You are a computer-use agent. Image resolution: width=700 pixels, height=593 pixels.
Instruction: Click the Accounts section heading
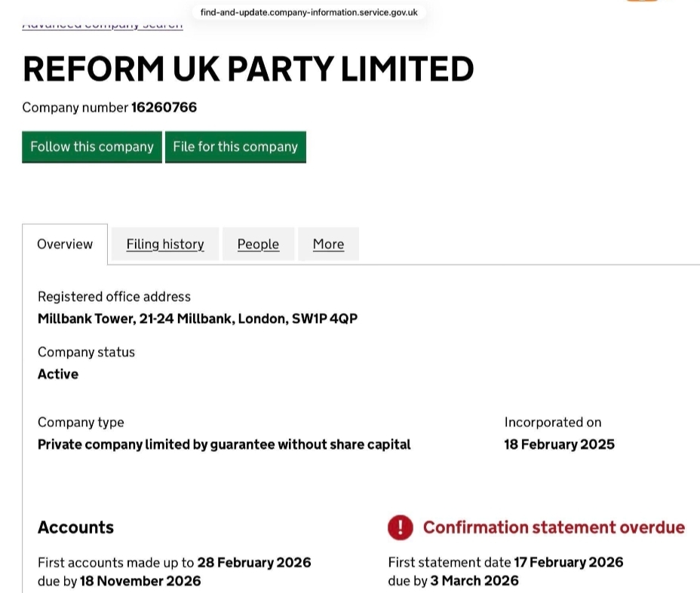coord(75,527)
